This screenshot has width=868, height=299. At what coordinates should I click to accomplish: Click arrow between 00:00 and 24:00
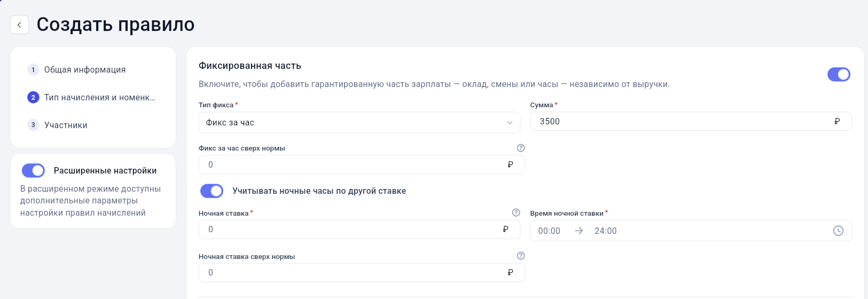[578, 231]
